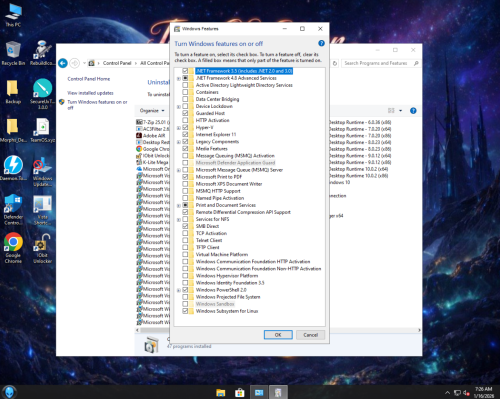Image resolution: width=500 pixels, height=399 pixels.
Task: Select ACSFilter in the programs list
Action: [154, 129]
